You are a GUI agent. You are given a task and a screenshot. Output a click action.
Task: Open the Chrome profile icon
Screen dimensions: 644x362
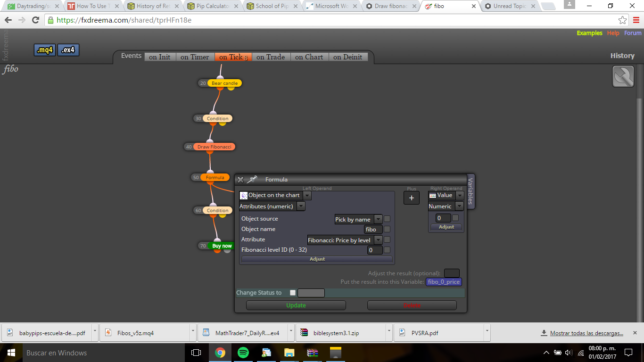(570, 4)
